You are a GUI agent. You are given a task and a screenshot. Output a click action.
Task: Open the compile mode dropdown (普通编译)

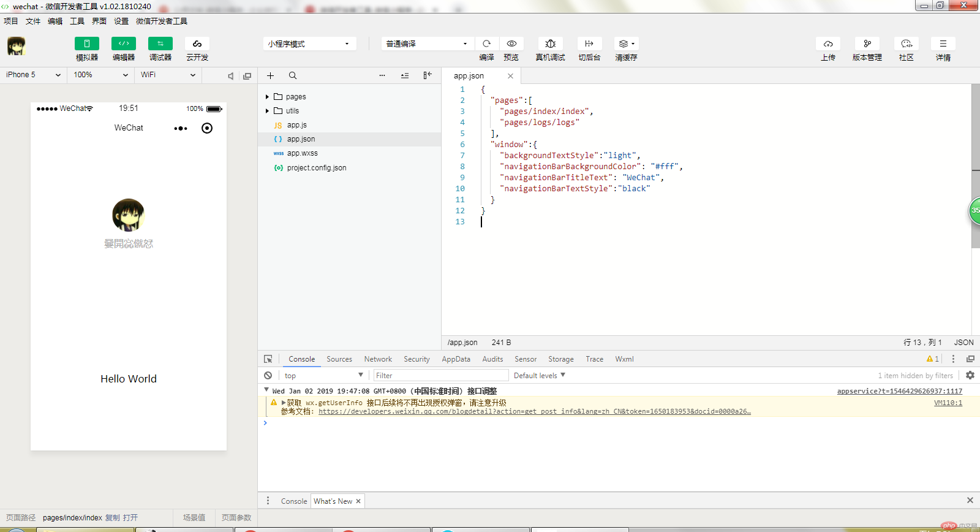tap(427, 44)
